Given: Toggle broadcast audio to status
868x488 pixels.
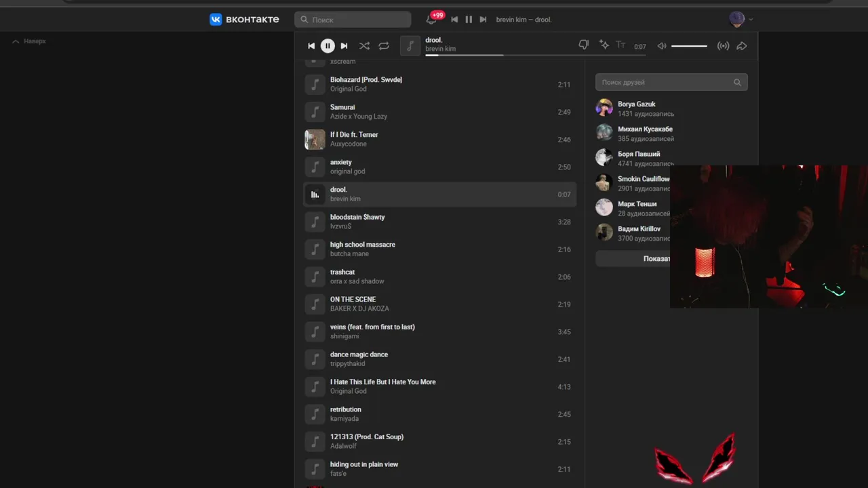Looking at the screenshot, I should [x=724, y=46].
